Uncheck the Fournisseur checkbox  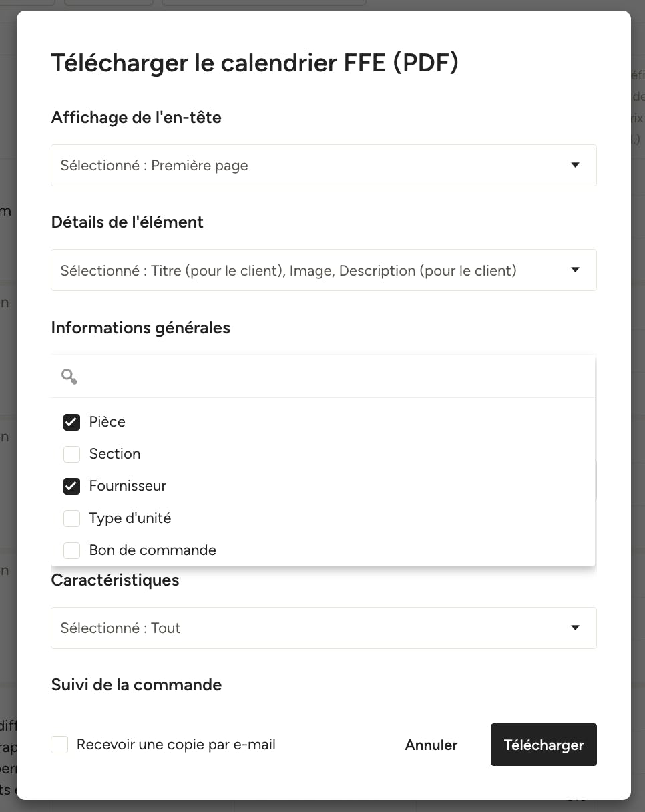[x=71, y=486]
